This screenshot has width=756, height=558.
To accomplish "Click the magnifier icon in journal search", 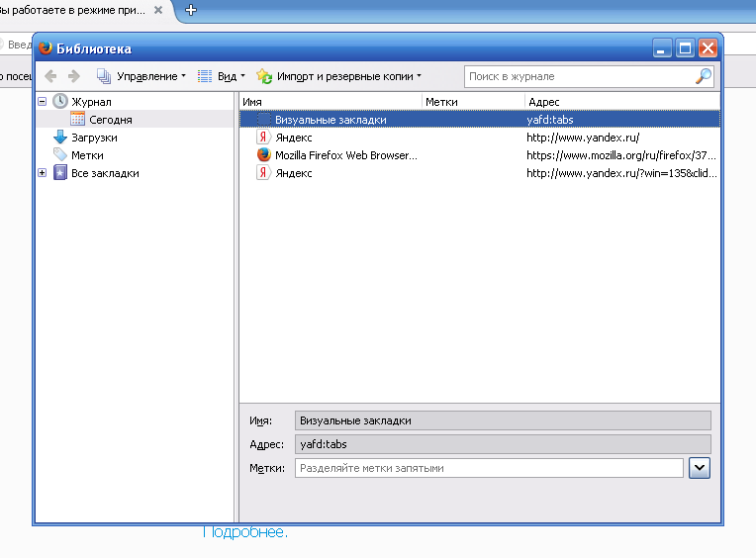I will click(704, 76).
